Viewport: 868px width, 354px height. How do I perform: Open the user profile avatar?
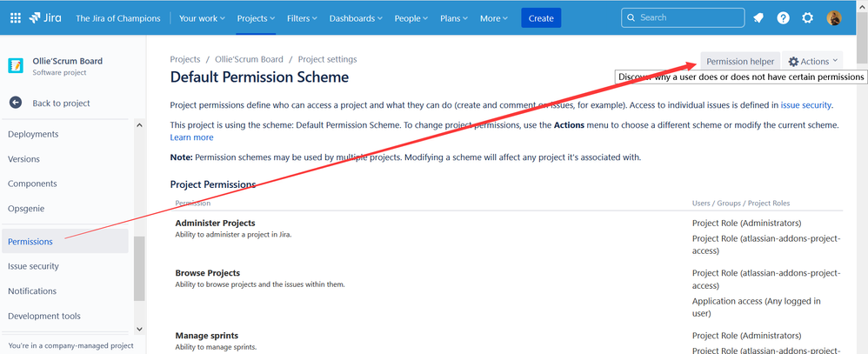click(x=834, y=17)
